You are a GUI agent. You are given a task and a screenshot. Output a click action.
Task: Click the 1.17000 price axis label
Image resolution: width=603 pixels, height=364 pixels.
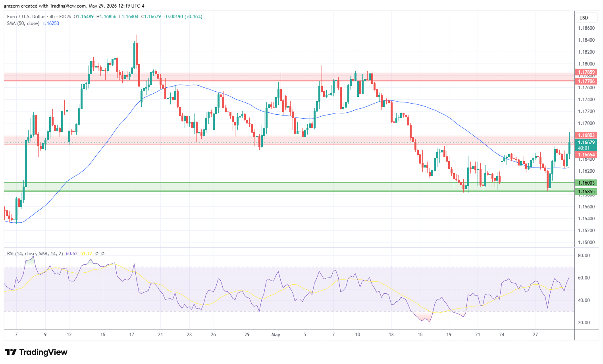tap(586, 123)
